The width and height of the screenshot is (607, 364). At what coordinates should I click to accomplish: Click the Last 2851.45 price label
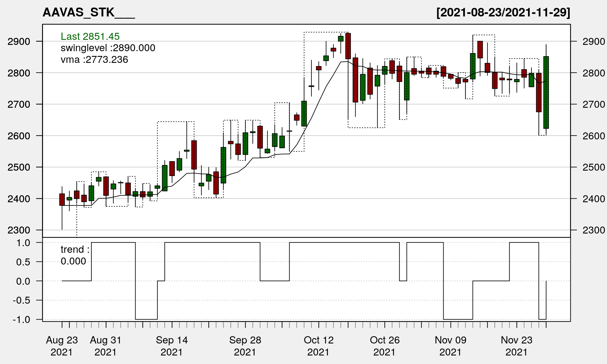pos(90,36)
